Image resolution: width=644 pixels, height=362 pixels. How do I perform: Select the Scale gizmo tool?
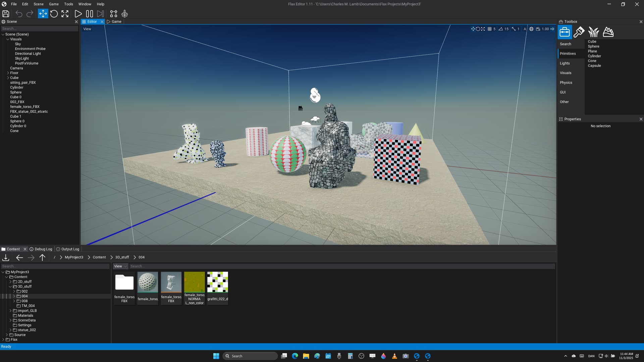(65, 14)
